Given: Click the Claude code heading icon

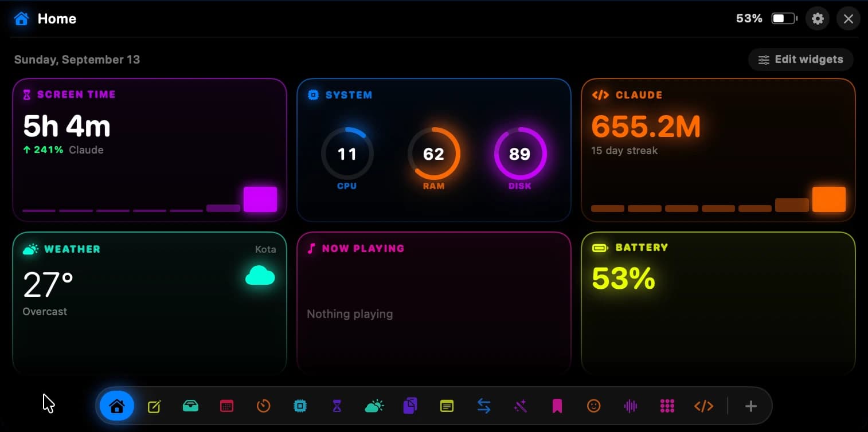Looking at the screenshot, I should (600, 95).
